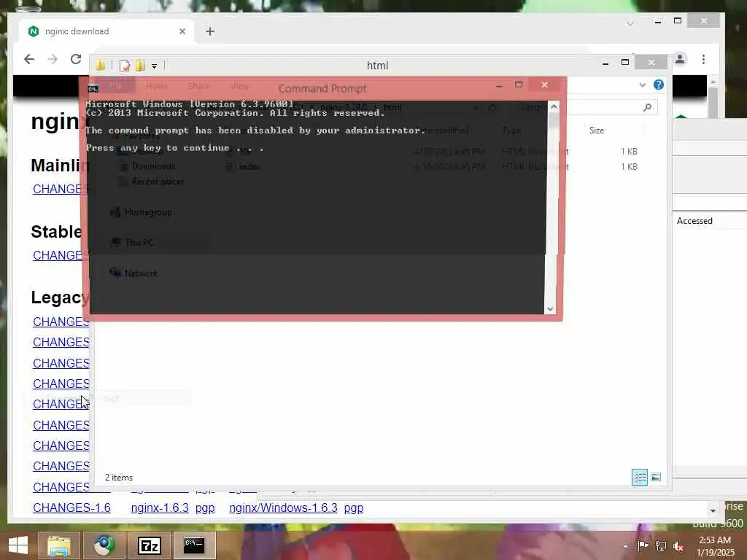This screenshot has height=560, width=747.
Task: Click the Chrome page scroll up arrow
Action: pos(713,82)
